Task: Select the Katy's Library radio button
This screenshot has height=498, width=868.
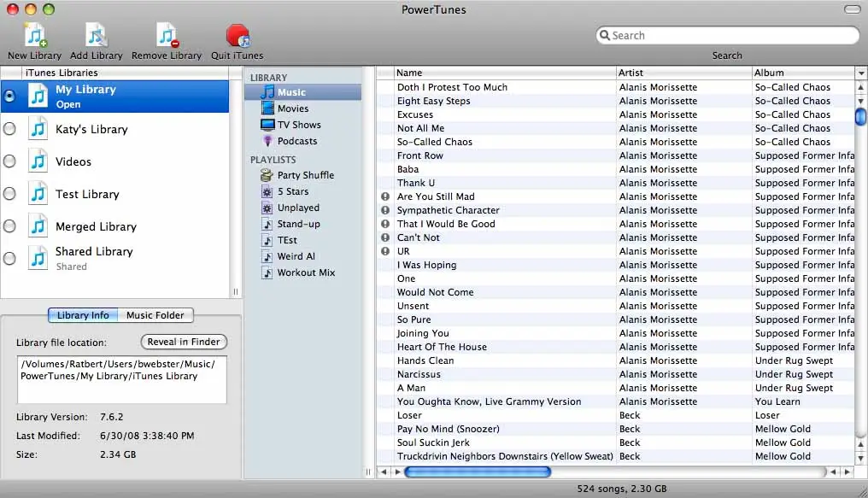Action: [x=9, y=129]
